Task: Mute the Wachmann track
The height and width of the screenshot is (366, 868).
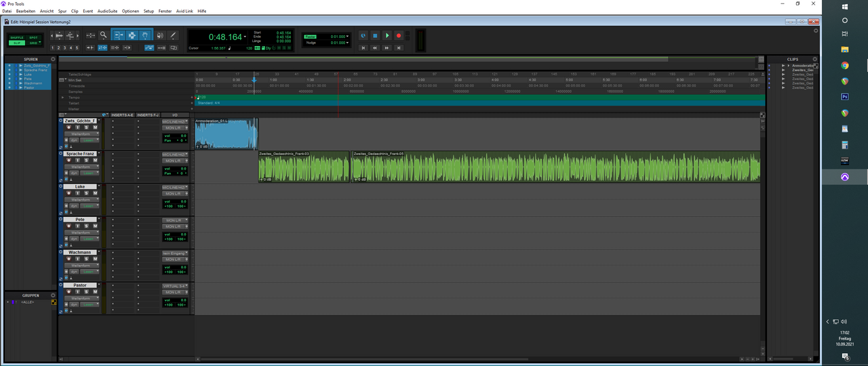Action: click(x=96, y=258)
